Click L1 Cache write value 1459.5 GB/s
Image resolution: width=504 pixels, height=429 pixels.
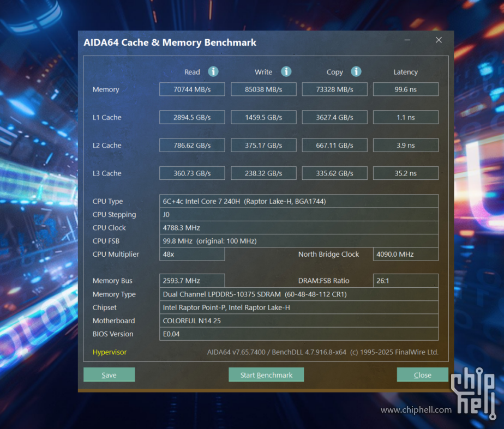263,117
